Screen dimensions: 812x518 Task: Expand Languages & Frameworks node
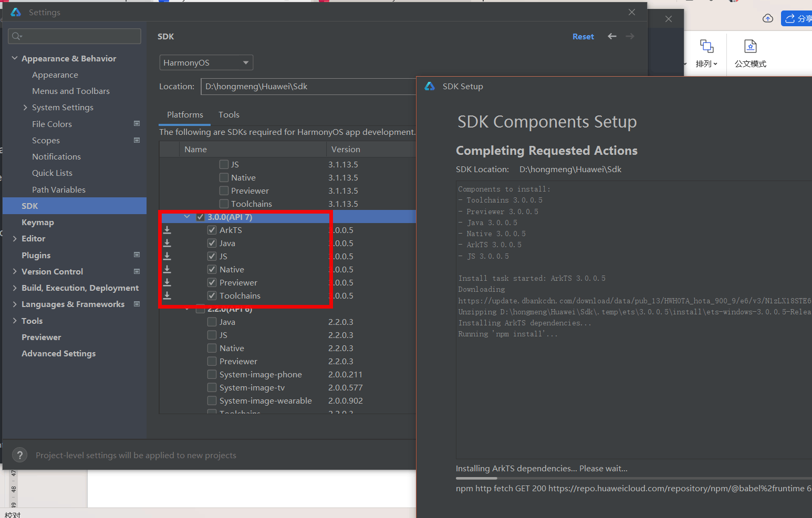[15, 304]
